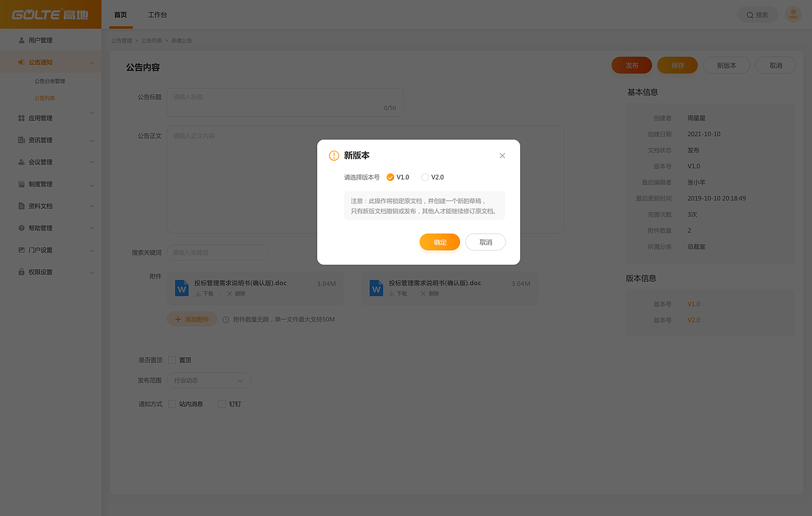The image size is (812, 516).
Task: Enable the 置顶 checkbox
Action: (172, 359)
